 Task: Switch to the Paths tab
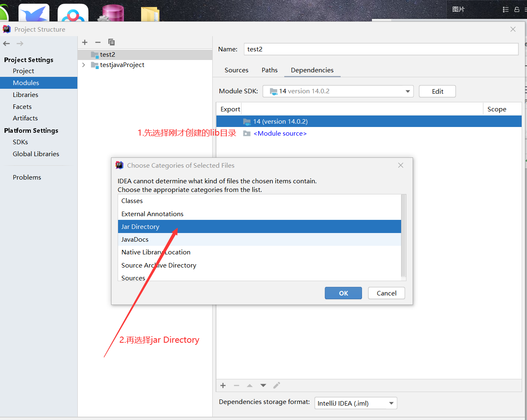[269, 70]
